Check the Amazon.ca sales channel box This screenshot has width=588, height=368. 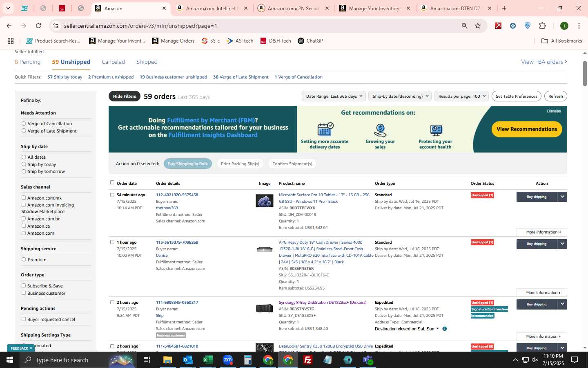[x=24, y=226]
